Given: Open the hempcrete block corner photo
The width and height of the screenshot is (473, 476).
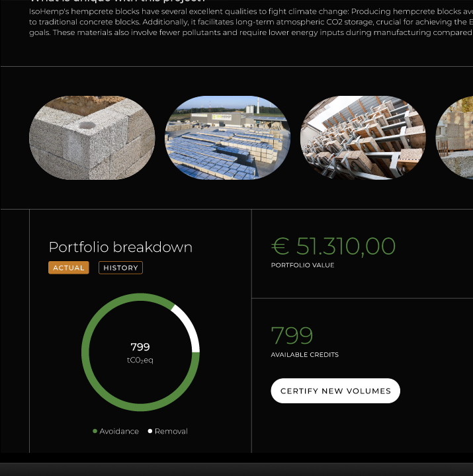Looking at the screenshot, I should point(92,138).
